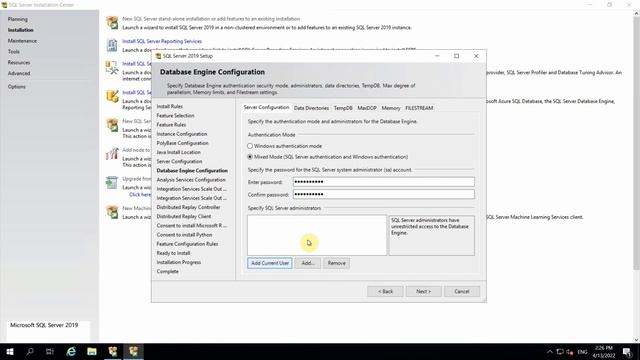The image size is (640, 360).
Task: Click Distributed Replay Controller step
Action: 188,207
